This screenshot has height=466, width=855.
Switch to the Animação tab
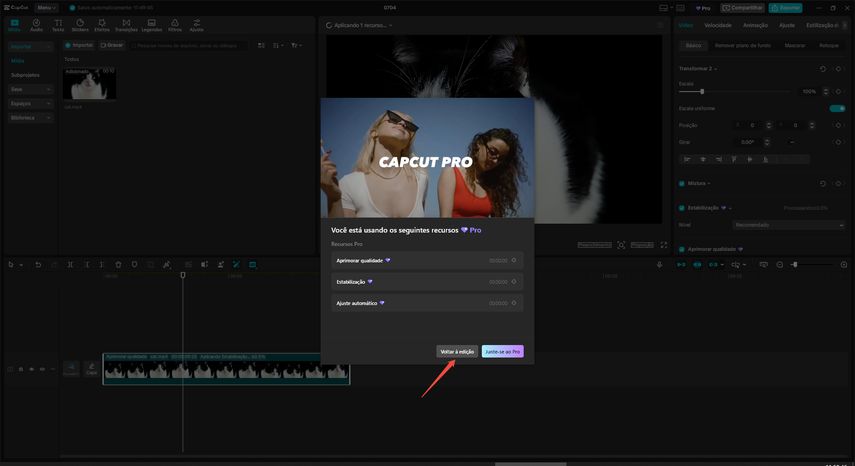(755, 26)
